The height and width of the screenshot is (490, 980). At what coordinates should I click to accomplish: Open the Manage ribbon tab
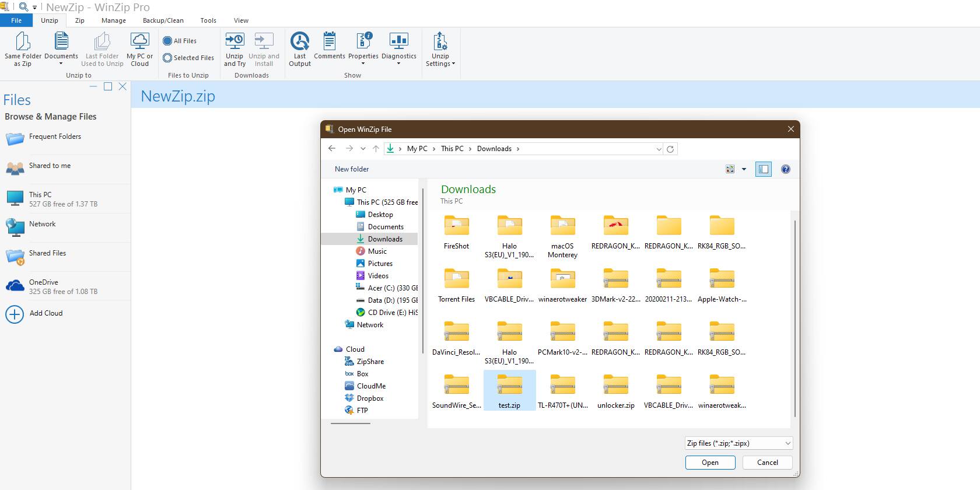113,20
